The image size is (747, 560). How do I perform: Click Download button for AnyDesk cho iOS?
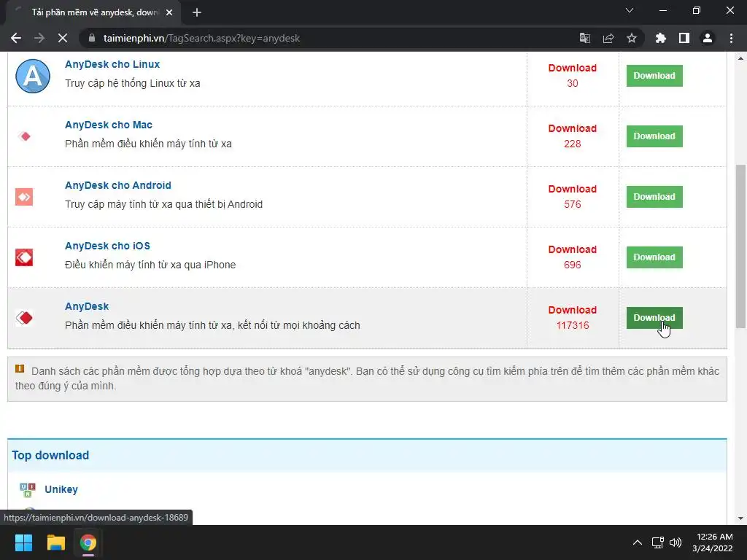654,257
